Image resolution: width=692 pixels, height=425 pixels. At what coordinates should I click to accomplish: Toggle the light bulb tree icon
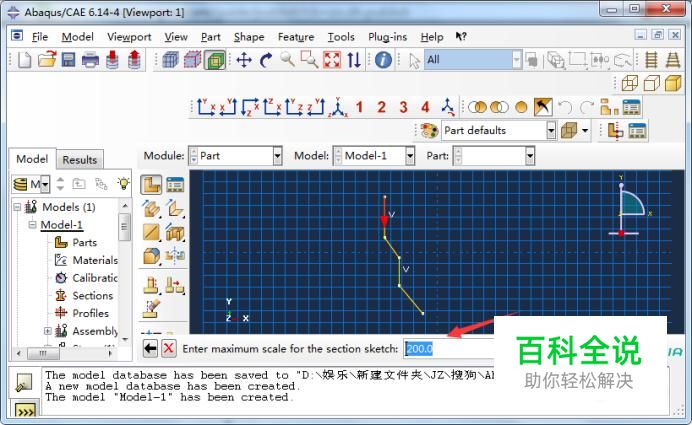click(124, 184)
